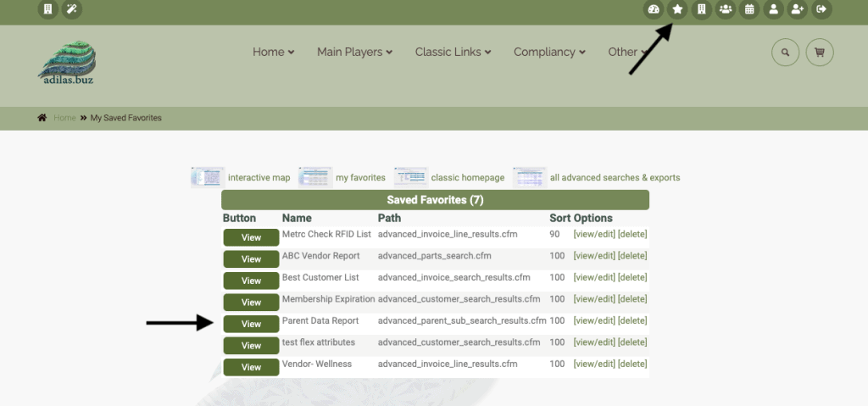The height and width of the screenshot is (406, 868).
Task: Click view/edit for Metrc Check RFID List
Action: [x=594, y=234]
